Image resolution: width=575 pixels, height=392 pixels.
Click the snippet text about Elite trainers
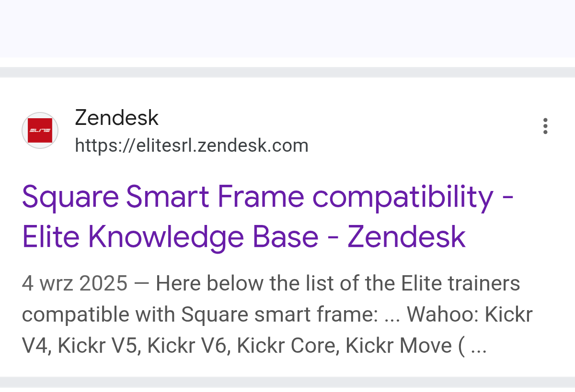338,283
